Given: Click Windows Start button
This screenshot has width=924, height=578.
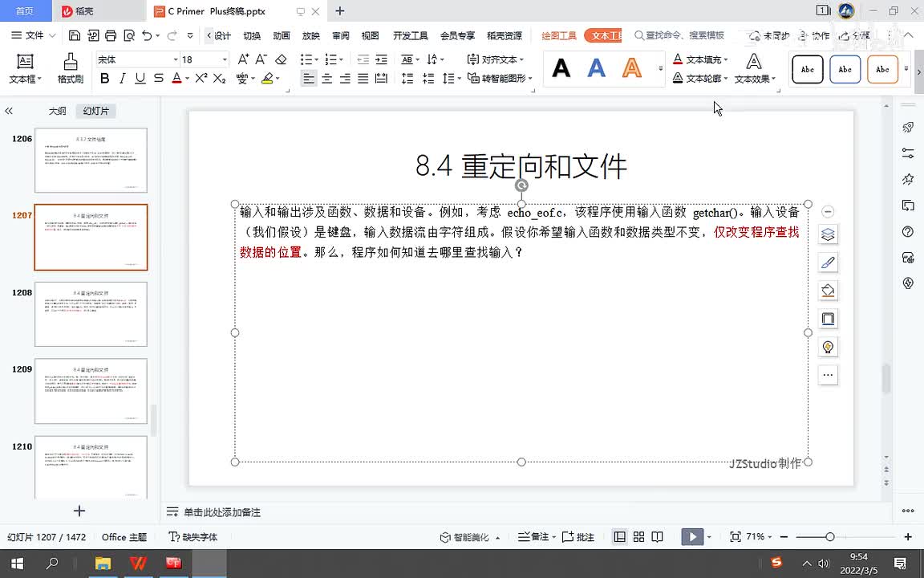Looking at the screenshot, I should coord(17,564).
